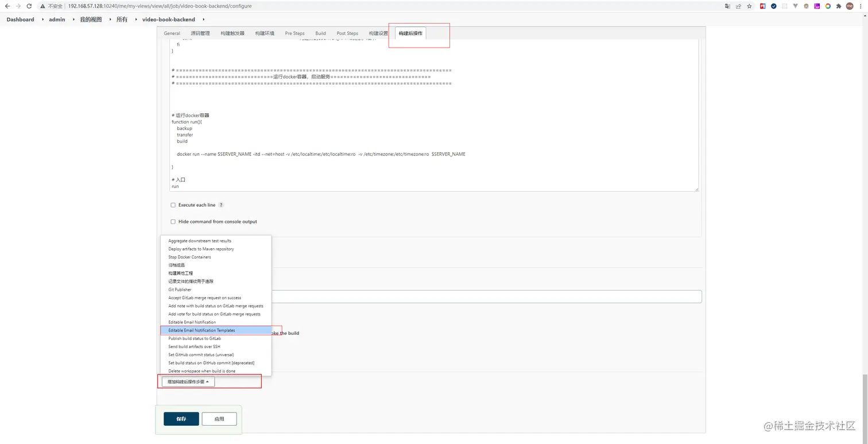Open the cartoon face extension icon
This screenshot has height=444, width=868.
tap(807, 6)
